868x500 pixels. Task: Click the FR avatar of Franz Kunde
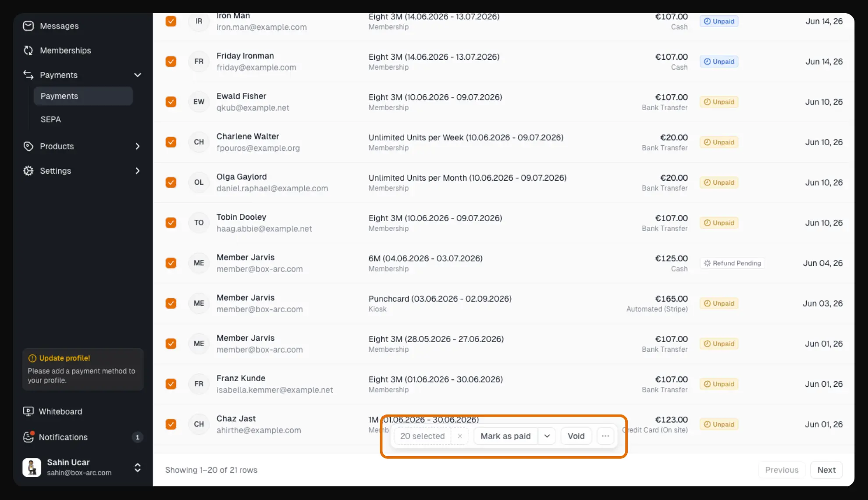pos(199,384)
